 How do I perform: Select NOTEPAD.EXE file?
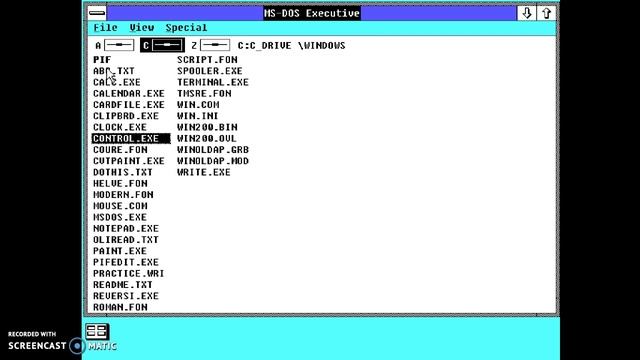click(126, 228)
